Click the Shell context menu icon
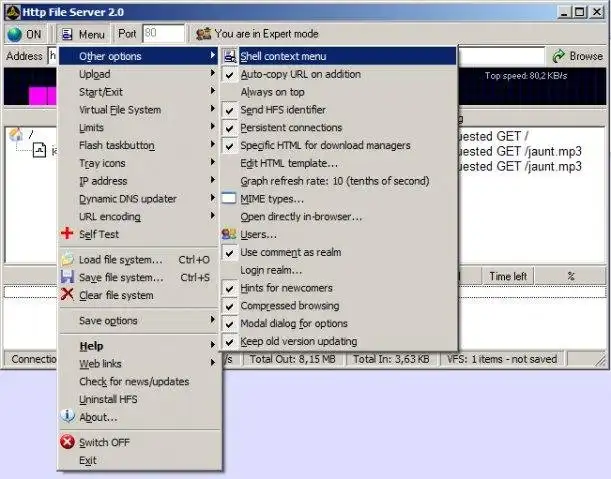Screen dimensions: 611x479 coord(230,56)
